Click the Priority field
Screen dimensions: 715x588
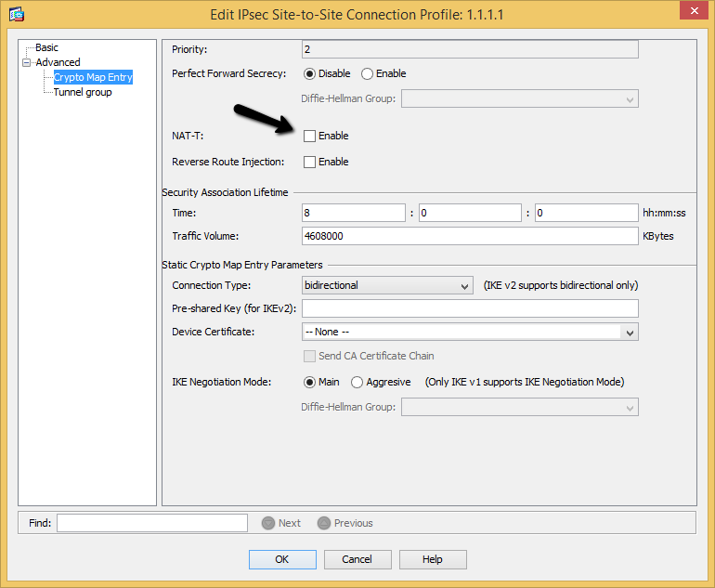pos(470,49)
